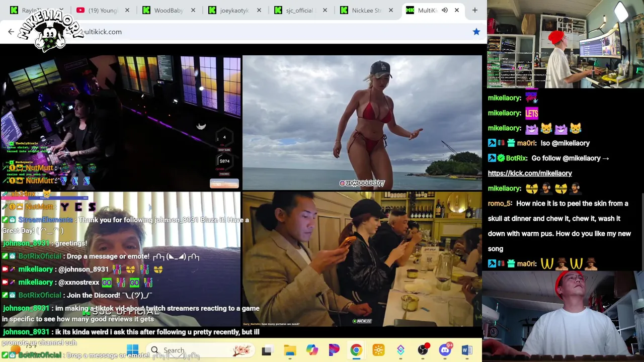Viewport: 644px width, 362px height.
Task: Click johnson_8931 next to "greetings!"
Action: point(26,243)
